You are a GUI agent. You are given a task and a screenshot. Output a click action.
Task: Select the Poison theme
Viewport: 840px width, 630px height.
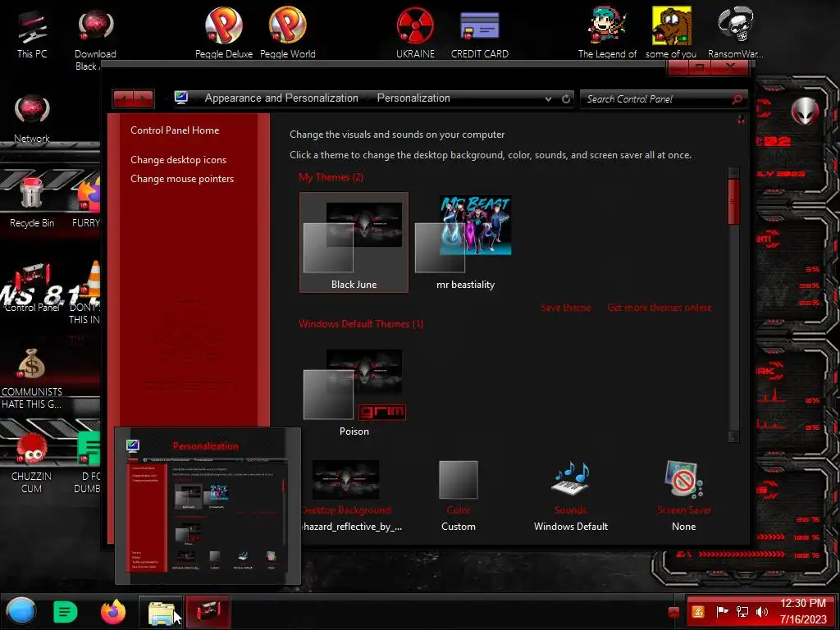[x=354, y=393]
